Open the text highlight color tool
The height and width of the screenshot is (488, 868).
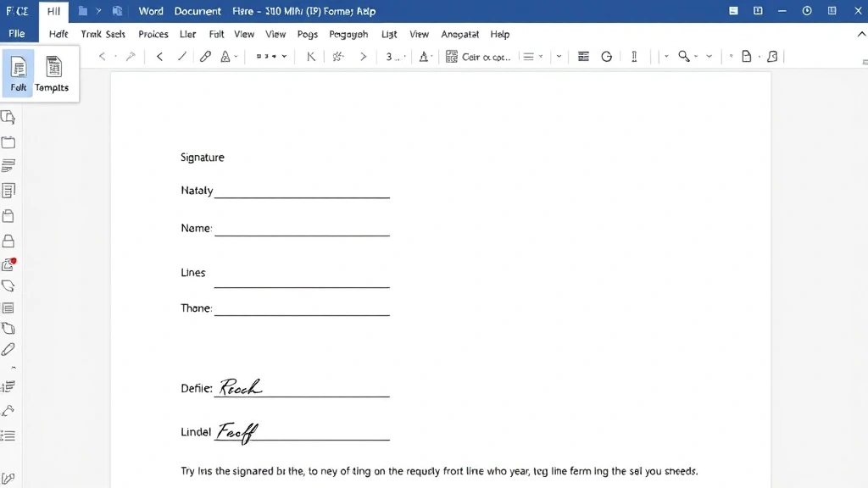[x=225, y=56]
